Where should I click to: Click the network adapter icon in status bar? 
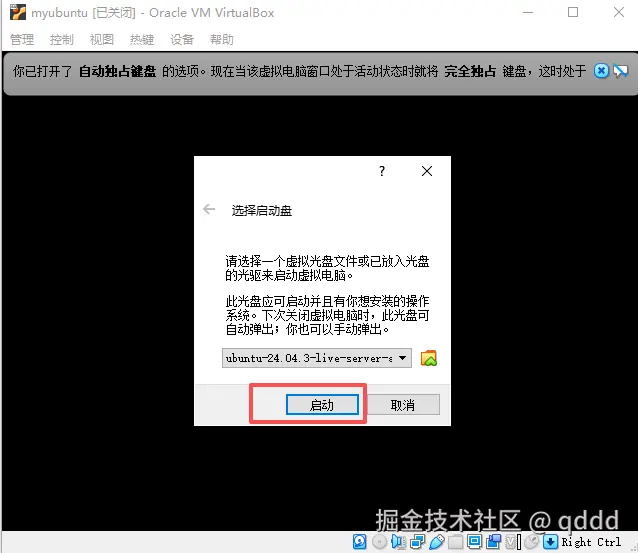click(418, 542)
